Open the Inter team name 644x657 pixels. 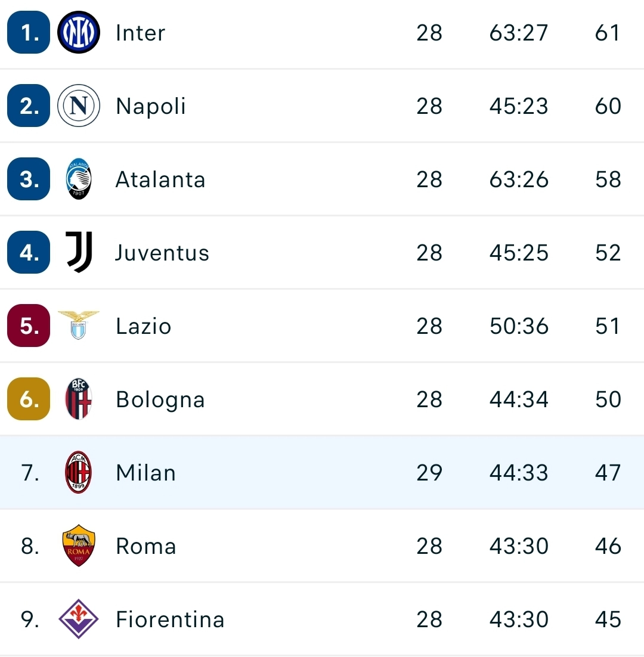click(140, 33)
